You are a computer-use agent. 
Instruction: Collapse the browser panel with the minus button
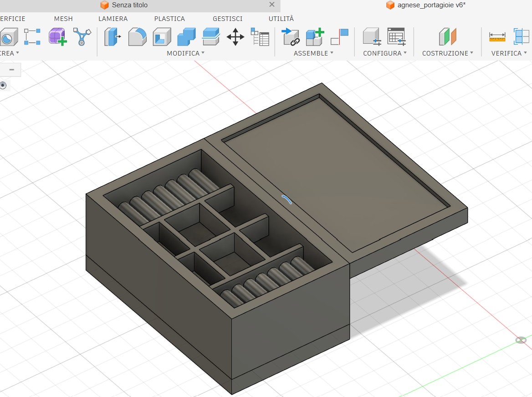pos(10,69)
